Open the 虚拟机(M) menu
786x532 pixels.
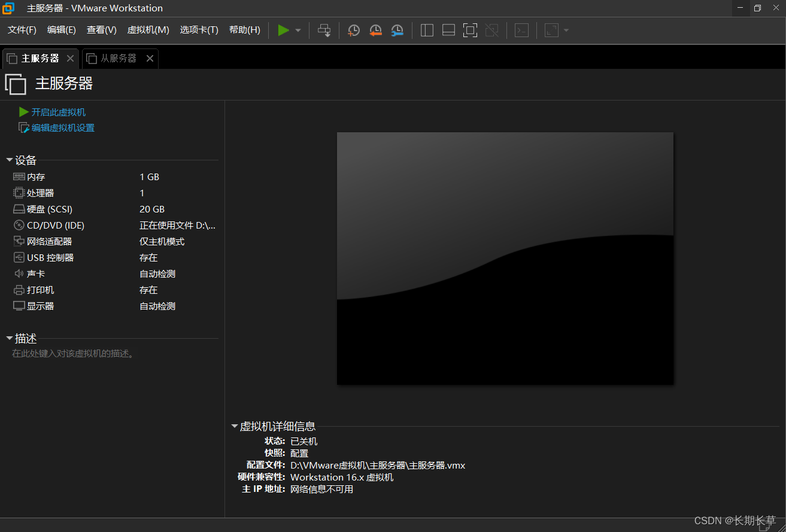coord(148,30)
